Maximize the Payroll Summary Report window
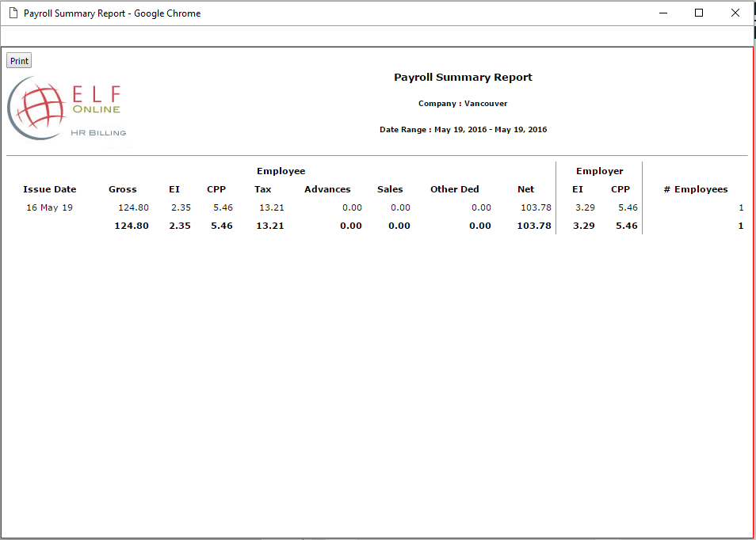The image size is (756, 540). click(699, 13)
